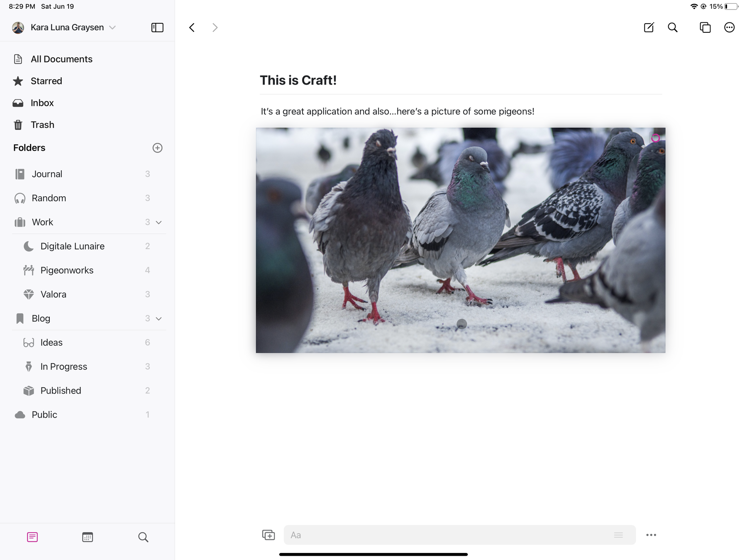The height and width of the screenshot is (560, 747).
Task: Open the In Progress subfolder
Action: (87, 367)
